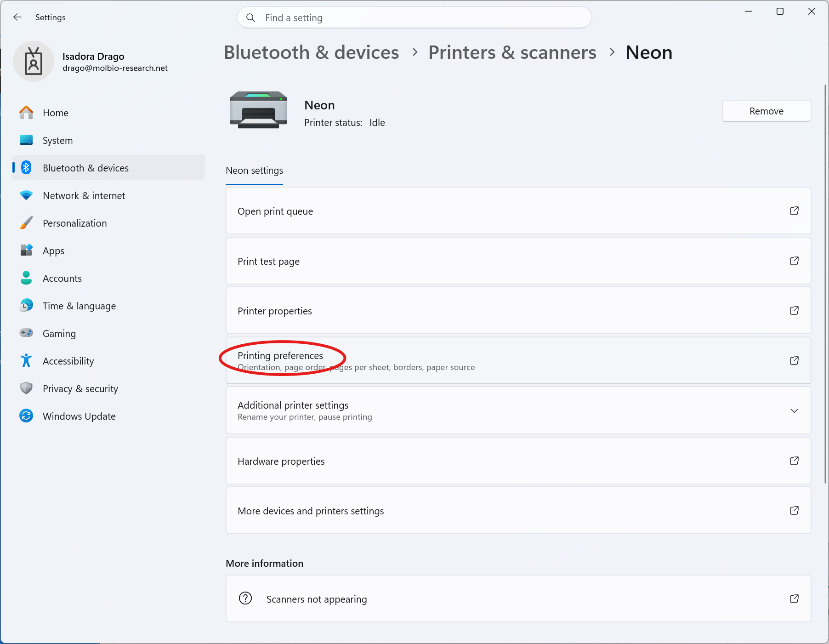Select Time & language in sidebar

point(108,306)
